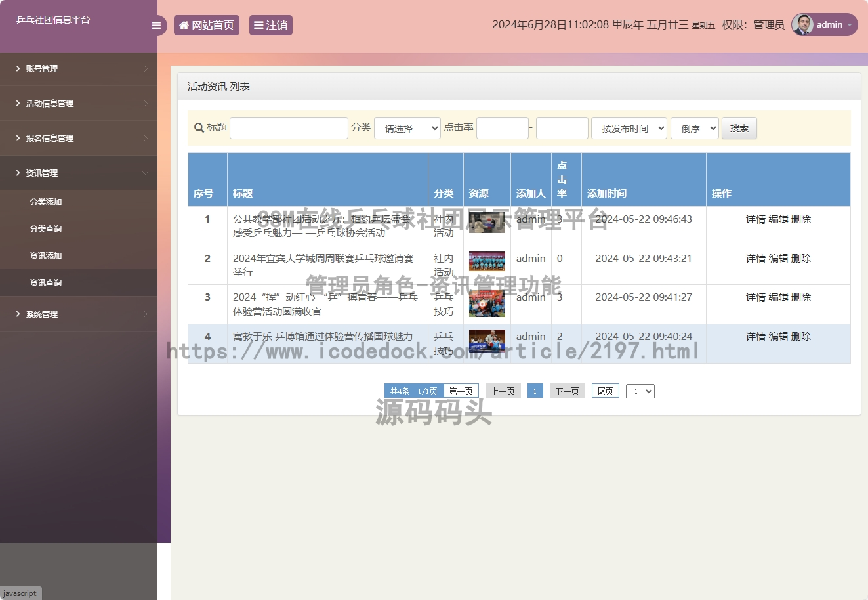Open the thumbnail image in row 4
The width and height of the screenshot is (868, 600).
[x=487, y=341]
